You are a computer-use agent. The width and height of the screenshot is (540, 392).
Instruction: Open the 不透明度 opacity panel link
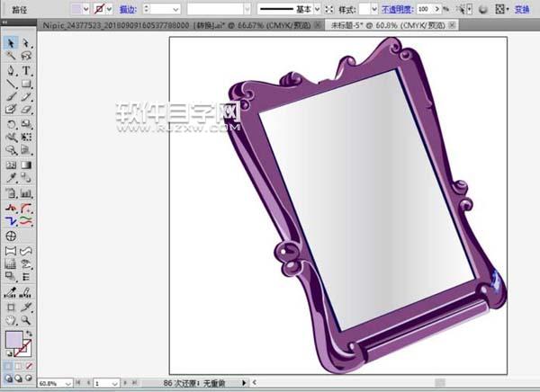[398, 9]
